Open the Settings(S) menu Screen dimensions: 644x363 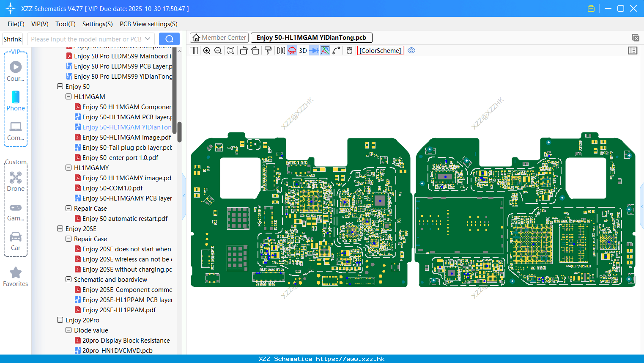98,24
